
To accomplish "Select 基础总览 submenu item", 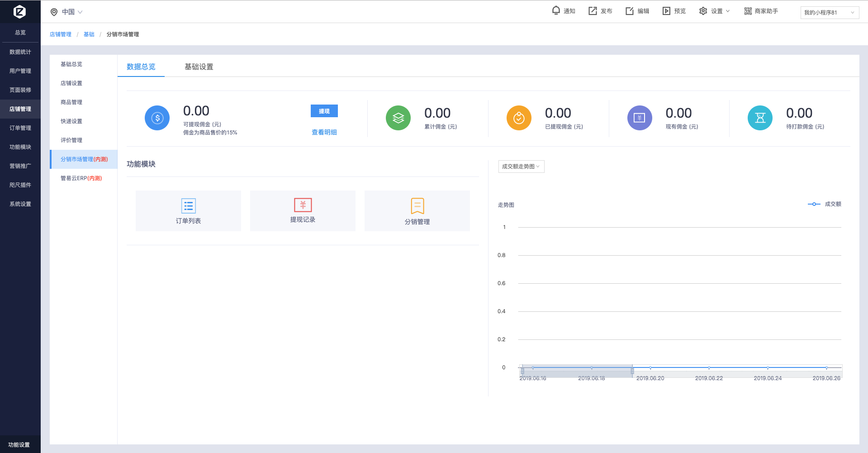I will [x=84, y=64].
